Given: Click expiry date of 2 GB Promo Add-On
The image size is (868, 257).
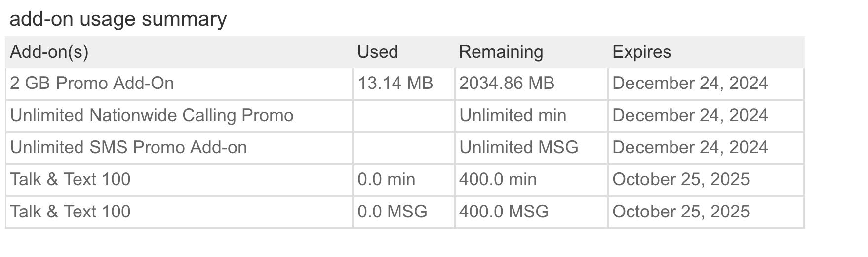Looking at the screenshot, I should coord(690,83).
